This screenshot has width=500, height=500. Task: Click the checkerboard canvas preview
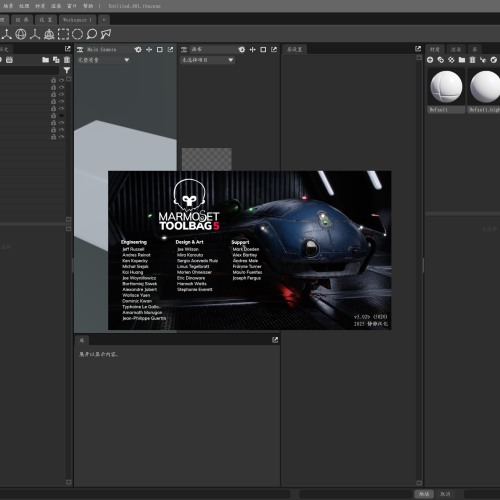207,159
